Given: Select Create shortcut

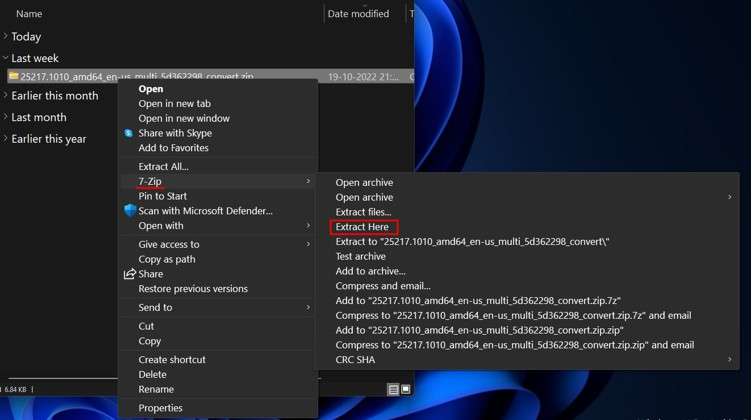Looking at the screenshot, I should tap(172, 360).
